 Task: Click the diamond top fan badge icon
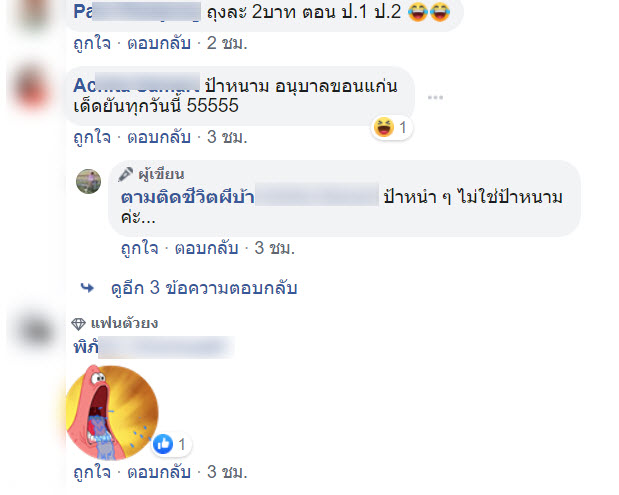coord(78,324)
